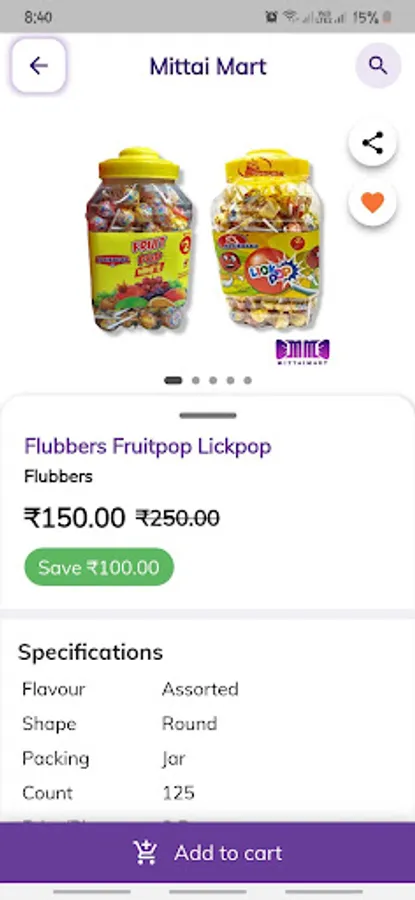Image resolution: width=415 pixels, height=900 pixels.
Task: Open search with the magnifier icon
Action: point(378,65)
